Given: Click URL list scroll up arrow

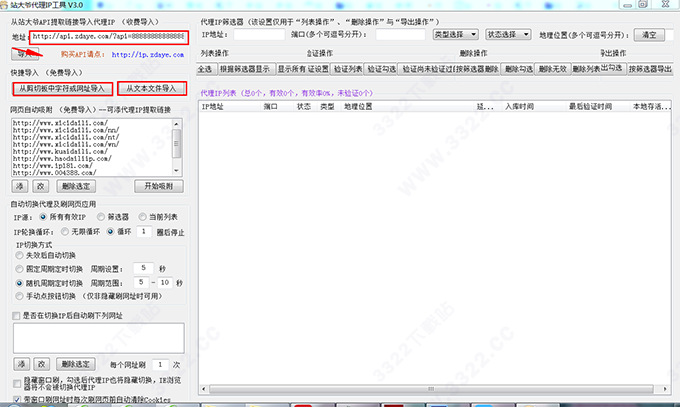Looking at the screenshot, I should coord(176,124).
